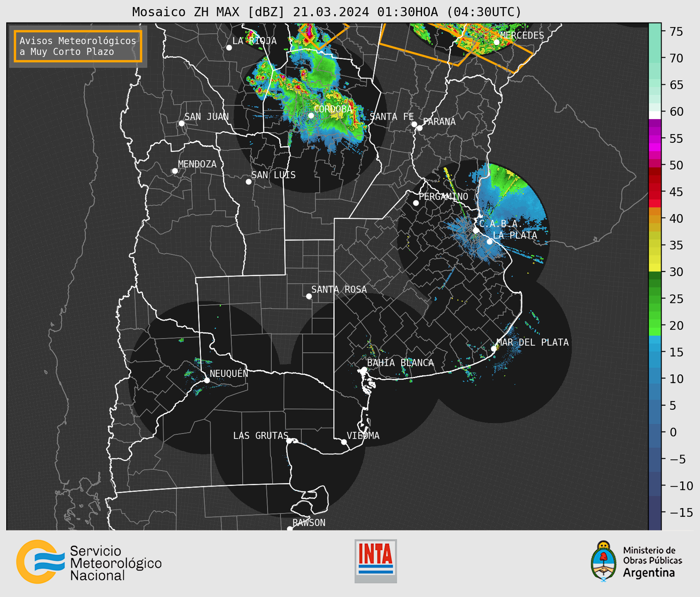Click the orange 40 dBZ colorbar band
The image size is (700, 597).
tap(655, 219)
